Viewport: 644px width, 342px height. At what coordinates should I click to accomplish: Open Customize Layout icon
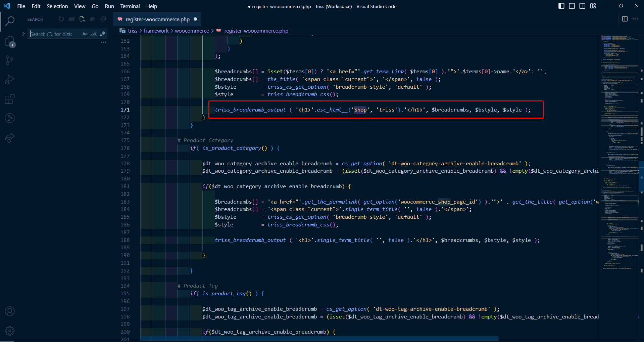coord(593,6)
